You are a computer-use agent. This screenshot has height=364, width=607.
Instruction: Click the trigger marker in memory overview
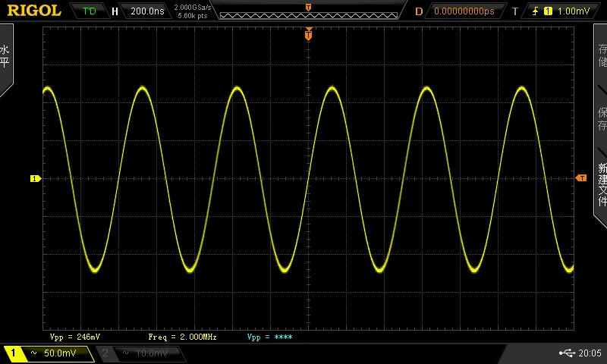pos(308,8)
